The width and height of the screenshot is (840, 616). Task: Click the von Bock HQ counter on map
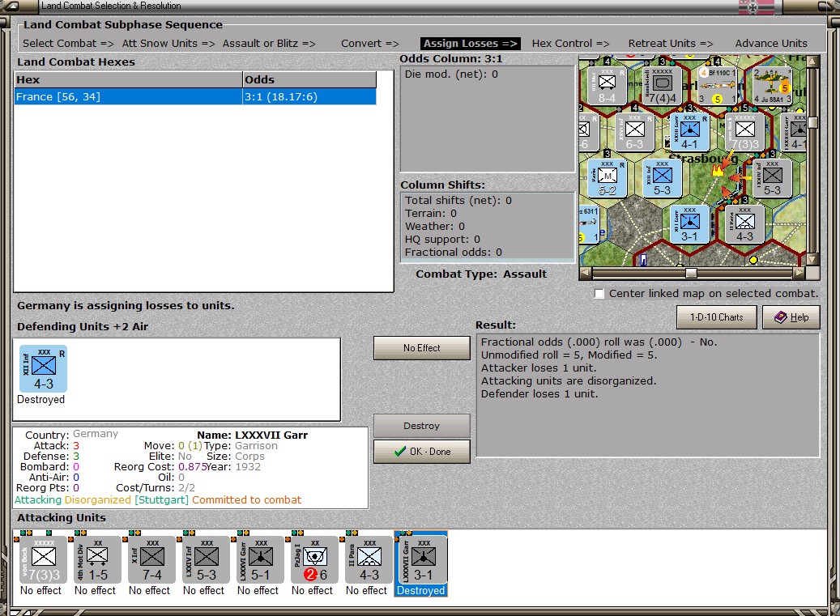click(x=744, y=132)
